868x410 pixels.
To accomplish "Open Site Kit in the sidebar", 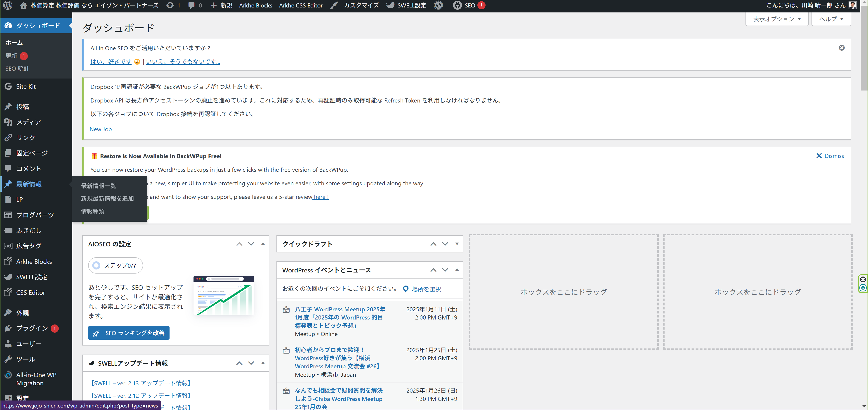I will [36, 86].
